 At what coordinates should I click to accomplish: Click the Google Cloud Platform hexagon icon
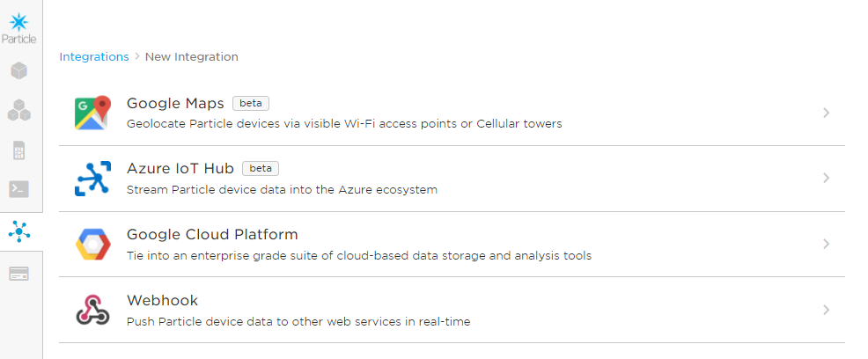[92, 244]
